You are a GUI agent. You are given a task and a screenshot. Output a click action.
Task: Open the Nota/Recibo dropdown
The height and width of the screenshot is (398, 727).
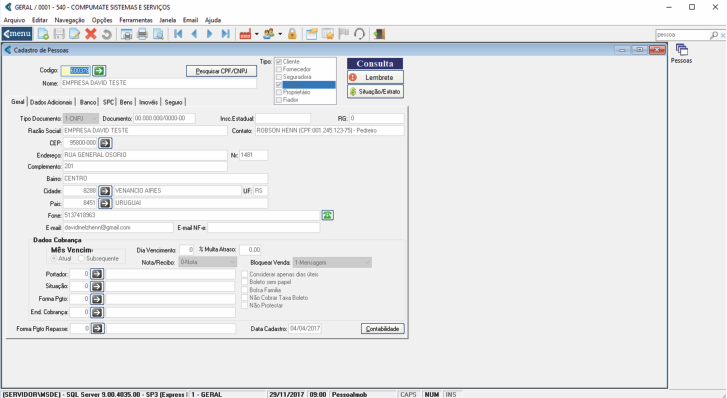[x=208, y=262]
